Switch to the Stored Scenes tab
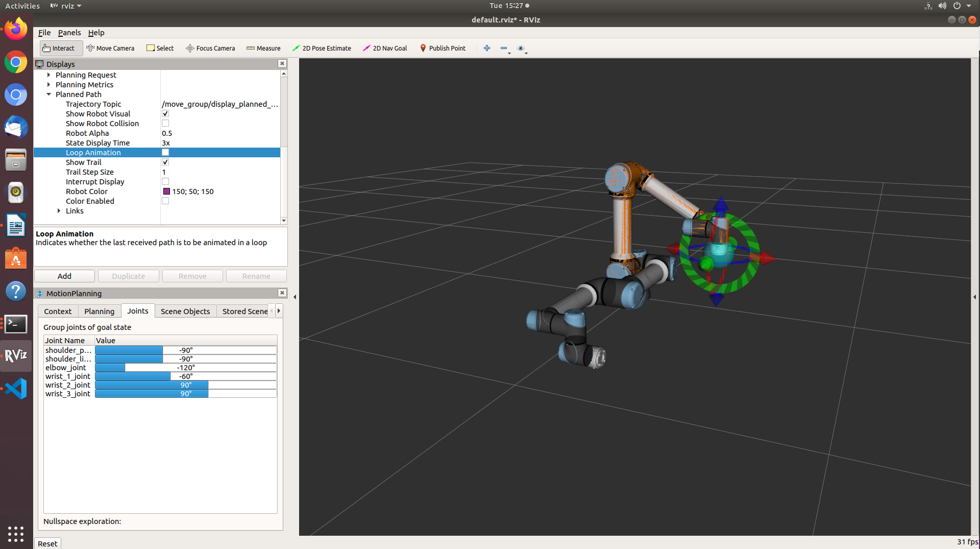The height and width of the screenshot is (549, 980). click(x=244, y=311)
